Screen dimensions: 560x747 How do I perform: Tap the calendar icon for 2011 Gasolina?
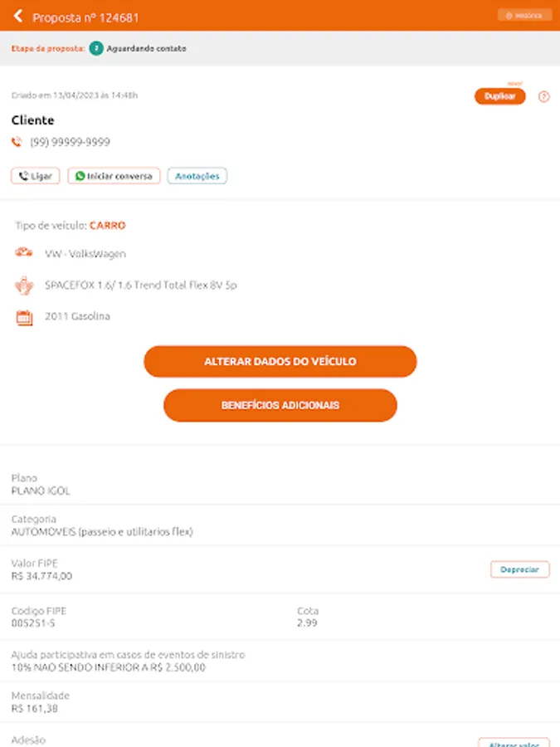click(24, 316)
